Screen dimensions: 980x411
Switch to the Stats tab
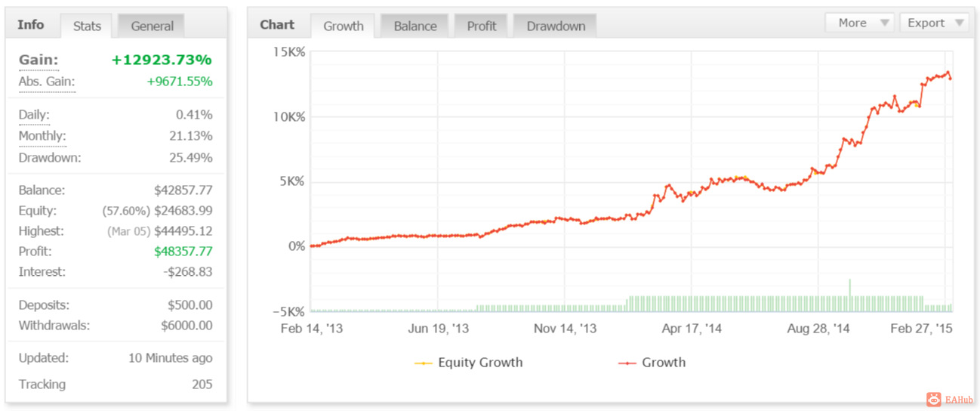[87, 26]
